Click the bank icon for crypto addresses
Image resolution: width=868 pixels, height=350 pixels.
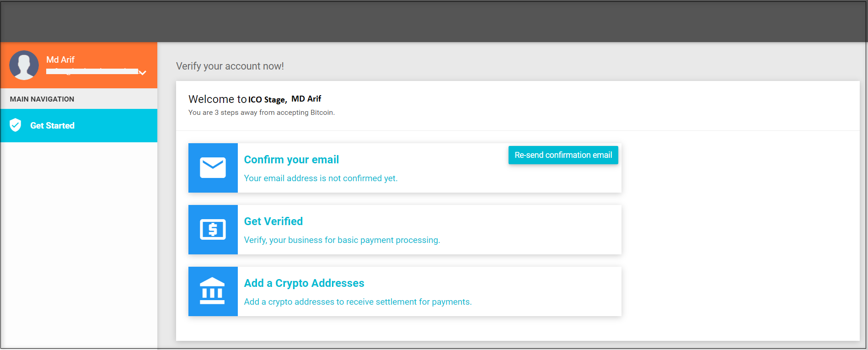tap(213, 291)
